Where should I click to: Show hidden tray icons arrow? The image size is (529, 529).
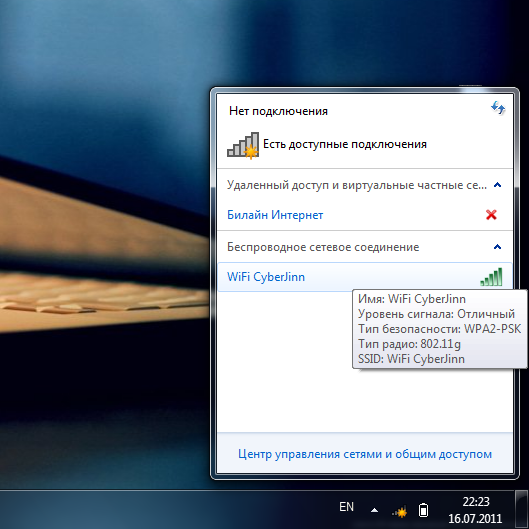point(374,510)
